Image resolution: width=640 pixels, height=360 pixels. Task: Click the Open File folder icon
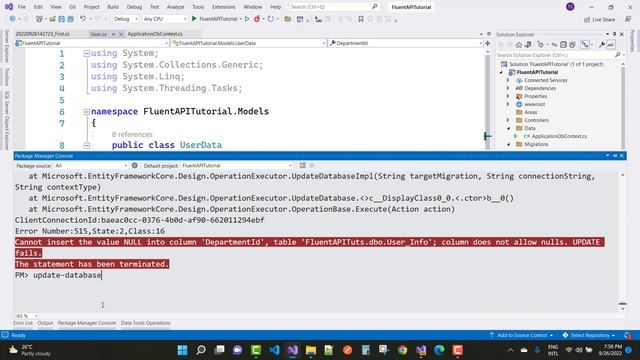52,19
